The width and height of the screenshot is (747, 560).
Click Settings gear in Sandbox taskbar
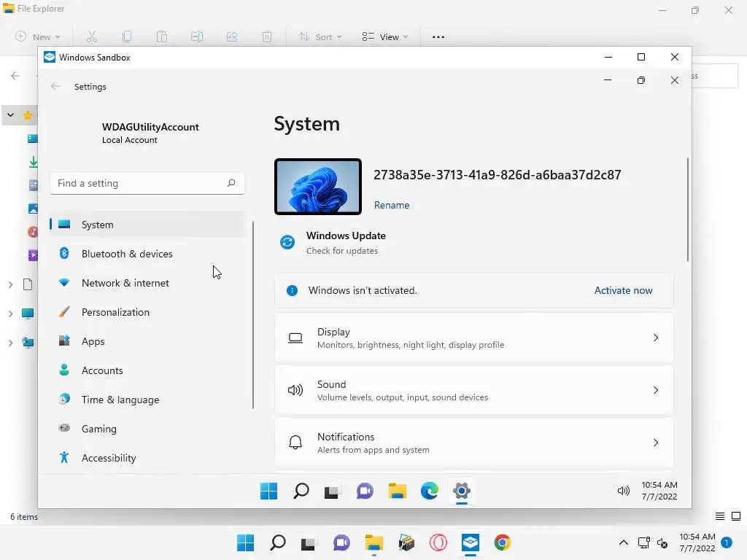[x=462, y=491]
